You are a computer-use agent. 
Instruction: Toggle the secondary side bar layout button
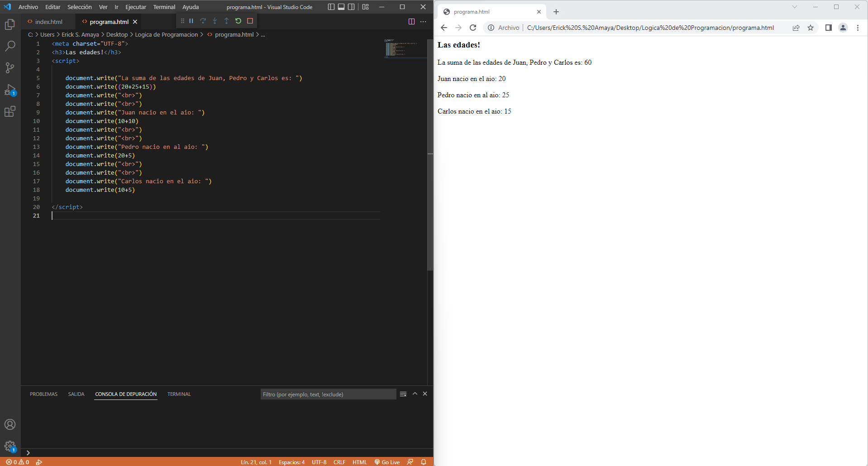click(x=351, y=7)
